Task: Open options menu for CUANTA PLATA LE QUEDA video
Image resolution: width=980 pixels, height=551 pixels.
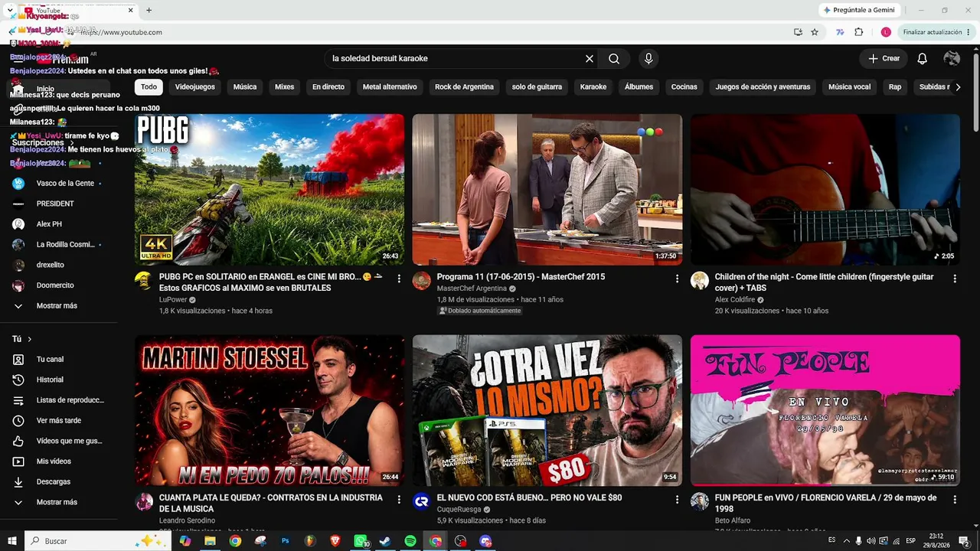Action: 399,500
